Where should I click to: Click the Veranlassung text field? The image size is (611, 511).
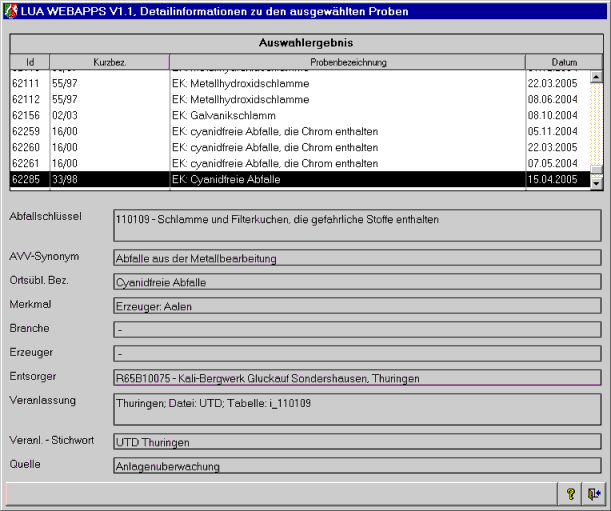point(357,408)
